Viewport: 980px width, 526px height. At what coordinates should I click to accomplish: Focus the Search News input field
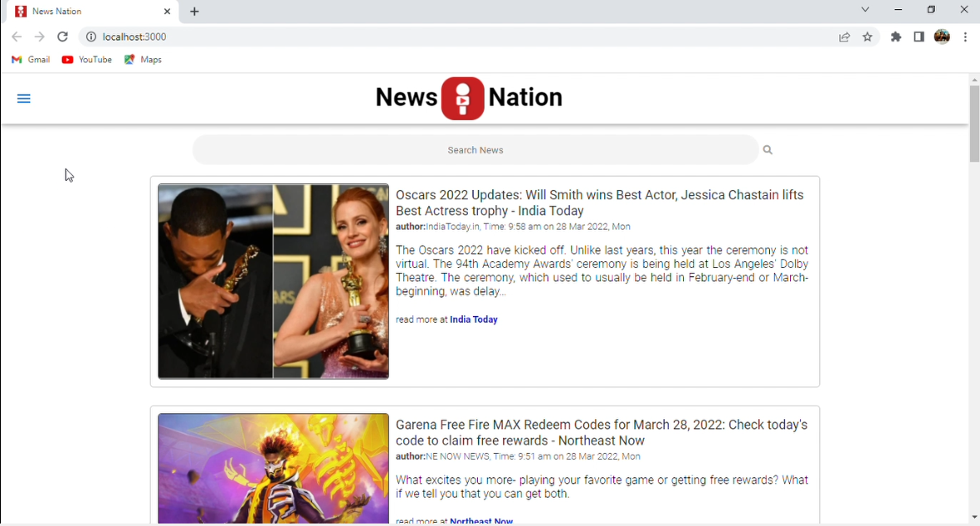click(475, 150)
